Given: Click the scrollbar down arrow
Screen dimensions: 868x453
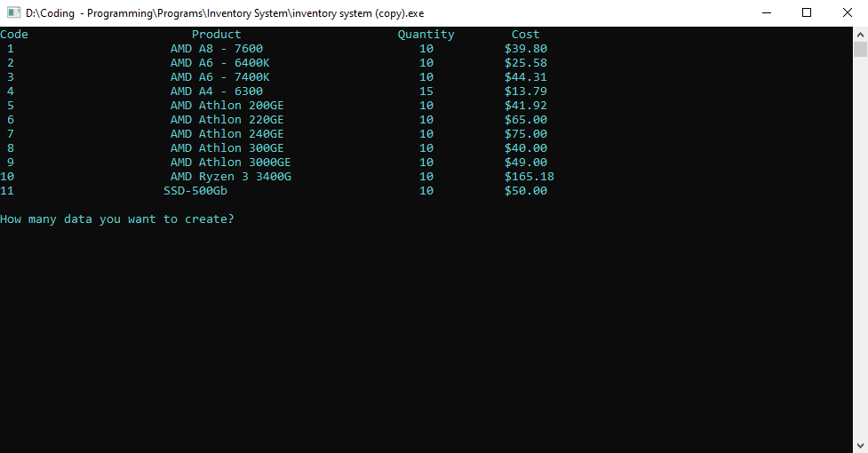Looking at the screenshot, I should pyautogui.click(x=860, y=445).
